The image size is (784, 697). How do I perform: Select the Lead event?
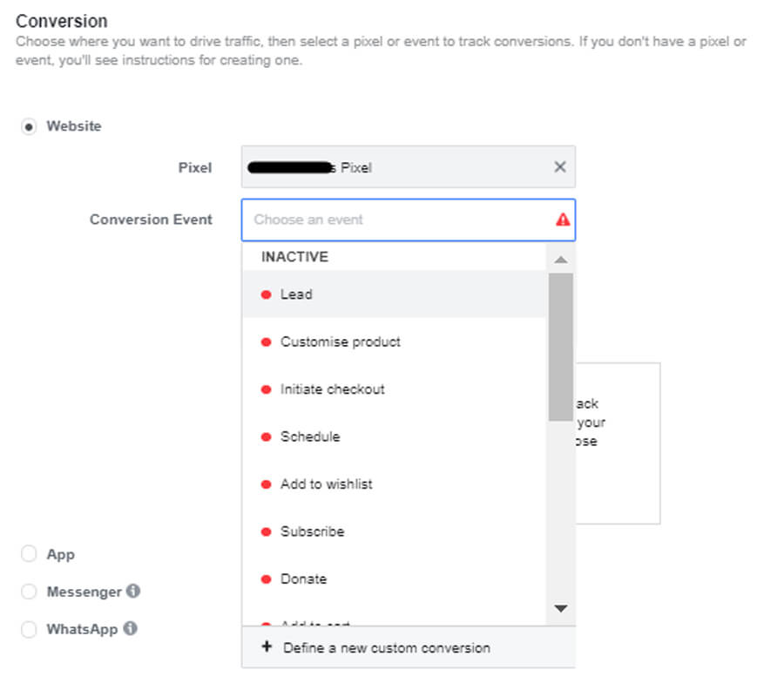(x=296, y=294)
